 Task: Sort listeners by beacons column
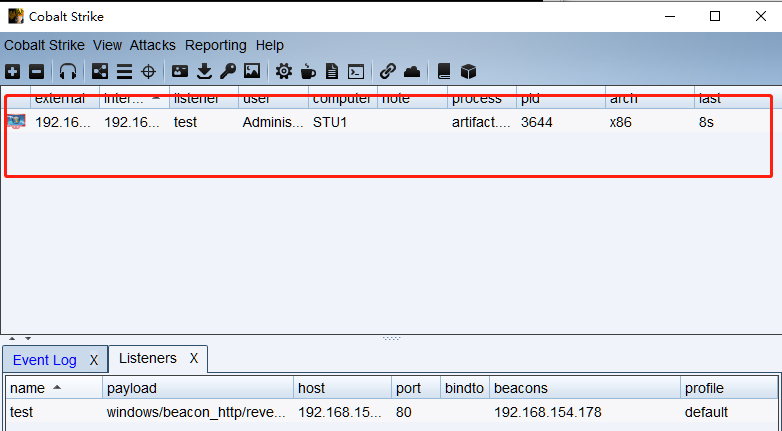pos(585,388)
